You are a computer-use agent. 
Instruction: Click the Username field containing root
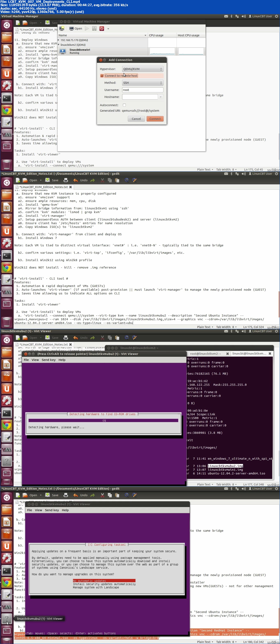(x=142, y=90)
